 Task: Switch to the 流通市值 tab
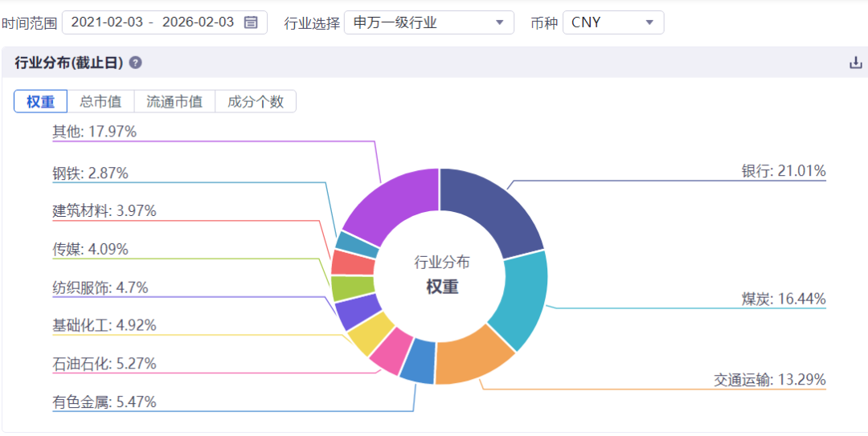(174, 102)
